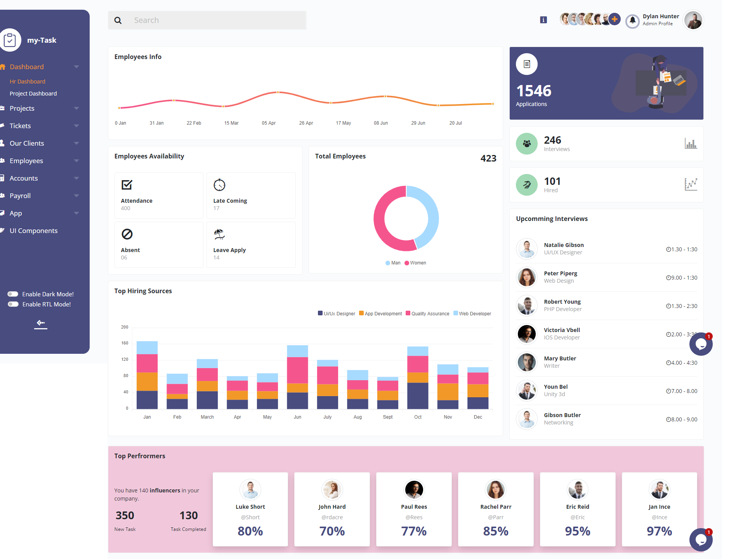Open the notifications bell icon
743x560 pixels.
(x=632, y=21)
